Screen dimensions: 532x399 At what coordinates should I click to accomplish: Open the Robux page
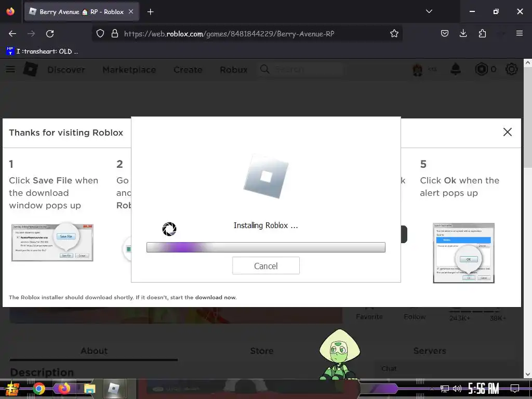click(x=234, y=70)
